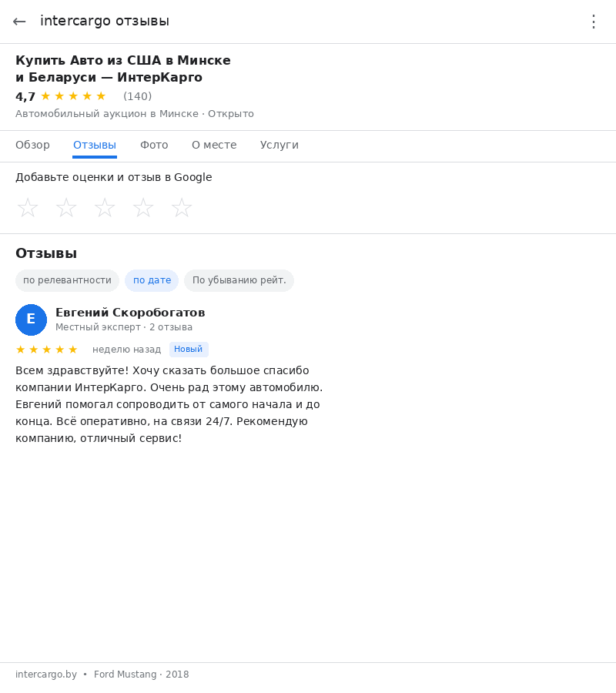
Task: Sort reviews По убыванию рейт.
Action: click(239, 280)
